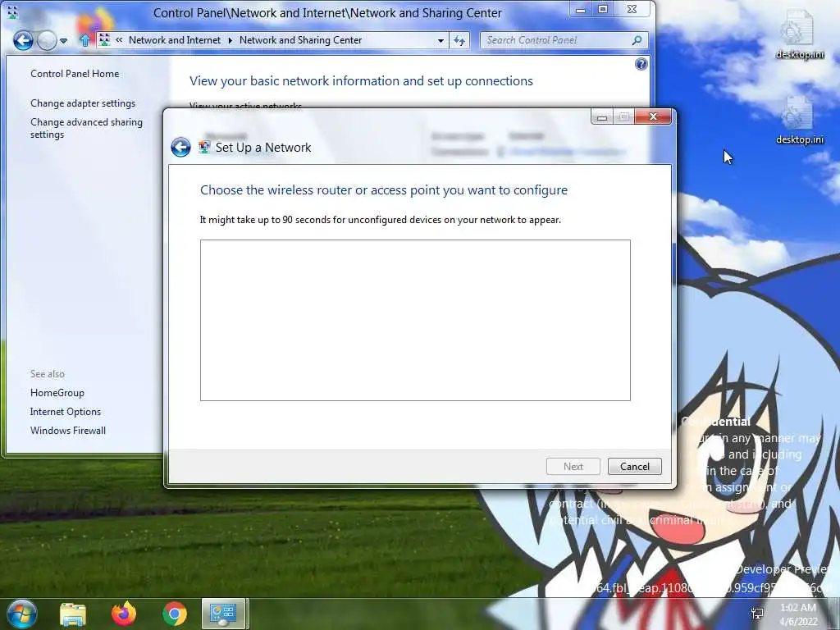Click the Control Panel forward arrow
Screen dimensions: 840x630
pos(47,40)
